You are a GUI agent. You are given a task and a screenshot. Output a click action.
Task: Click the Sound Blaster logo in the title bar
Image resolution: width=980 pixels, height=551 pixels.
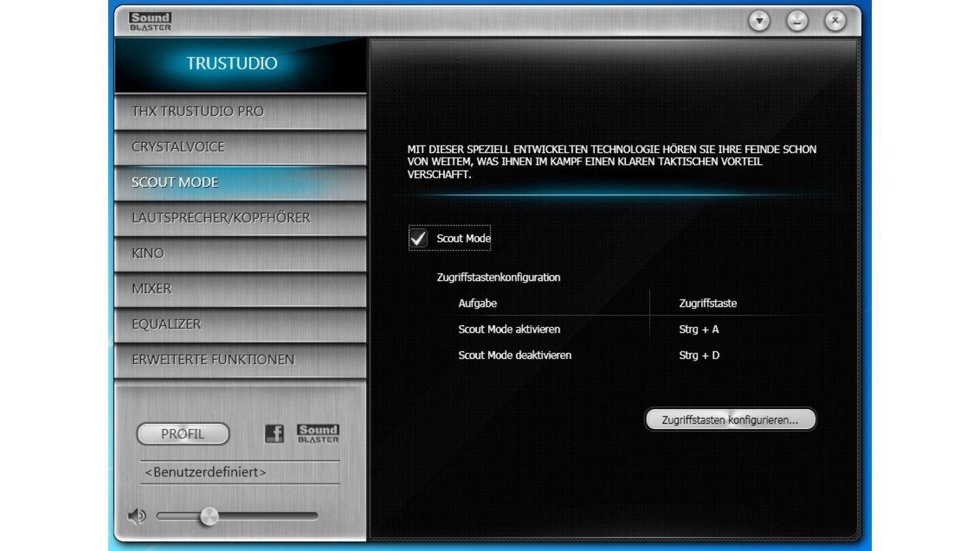150,22
